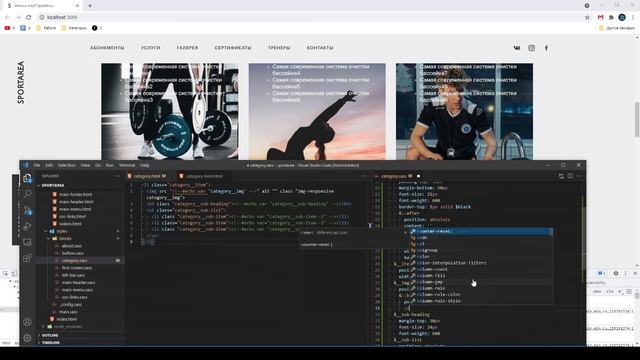Open changes icon in right editor group
The image size is (640, 360).
(x=561, y=176)
